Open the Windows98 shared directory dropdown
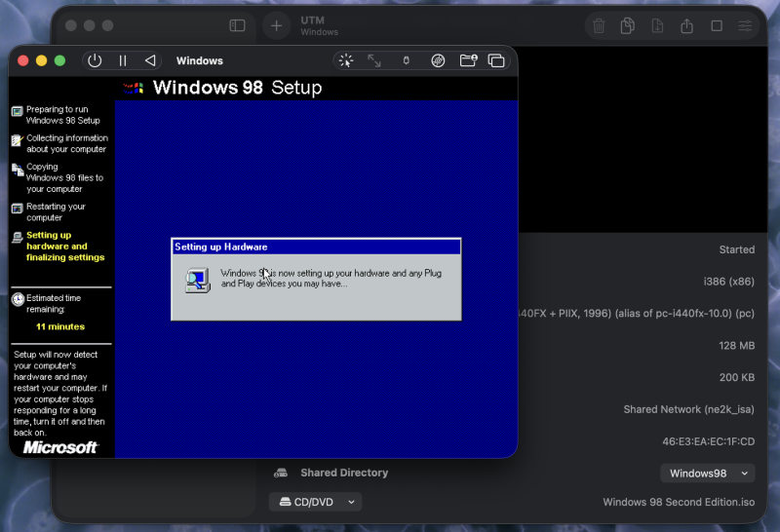This screenshot has width=780, height=532. click(708, 474)
